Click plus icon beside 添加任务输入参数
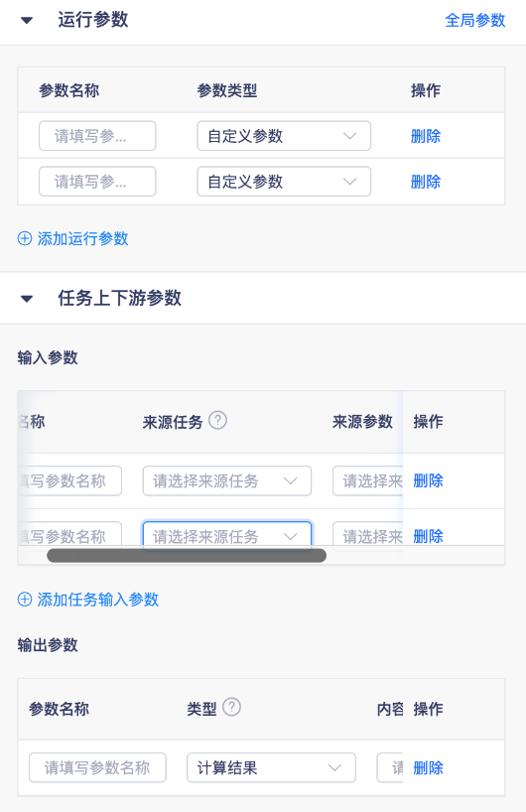The image size is (526, 812). point(25,600)
